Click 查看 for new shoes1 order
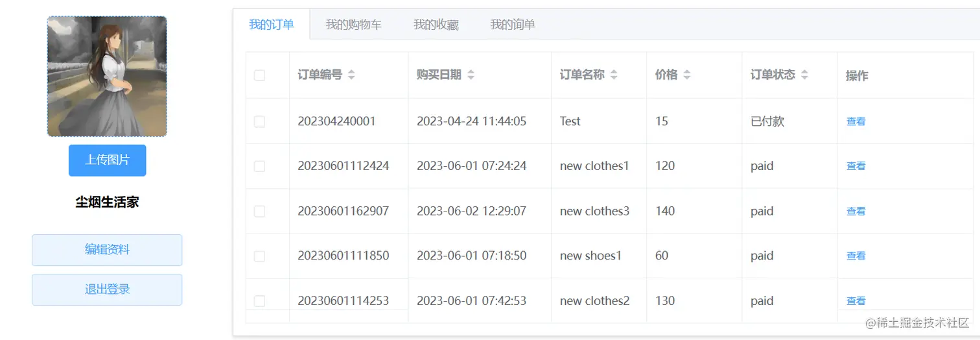The width and height of the screenshot is (980, 340). 856,256
